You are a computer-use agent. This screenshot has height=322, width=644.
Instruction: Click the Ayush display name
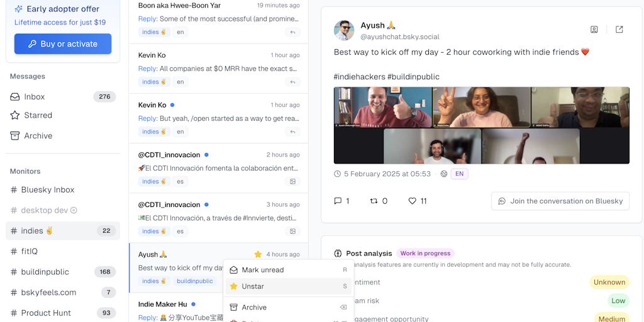click(378, 25)
